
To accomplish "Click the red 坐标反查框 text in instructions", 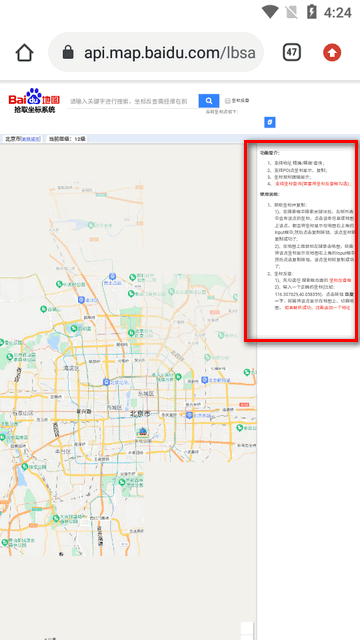I will pyautogui.click(x=340, y=280).
